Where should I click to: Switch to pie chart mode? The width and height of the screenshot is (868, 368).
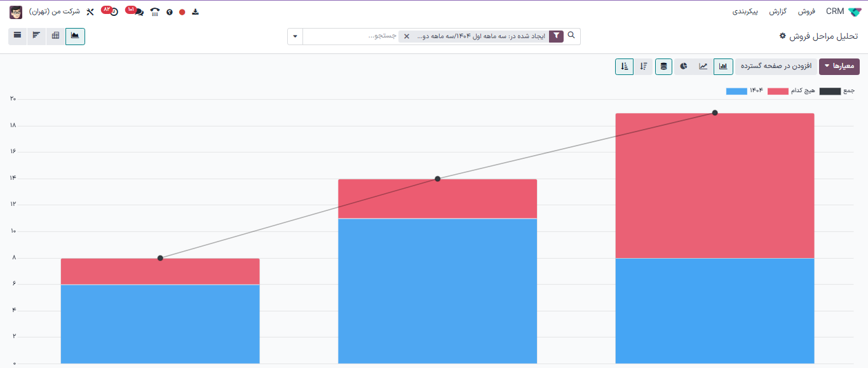(684, 66)
